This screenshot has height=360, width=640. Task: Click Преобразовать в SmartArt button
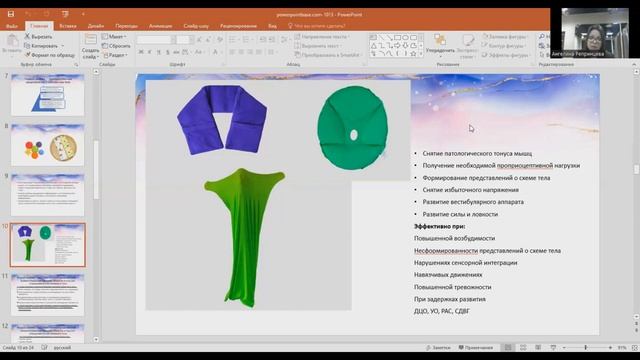[x=328, y=55]
